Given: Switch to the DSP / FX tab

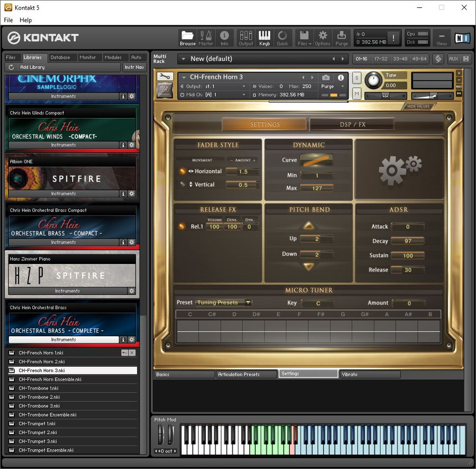Looking at the screenshot, I should (352, 124).
